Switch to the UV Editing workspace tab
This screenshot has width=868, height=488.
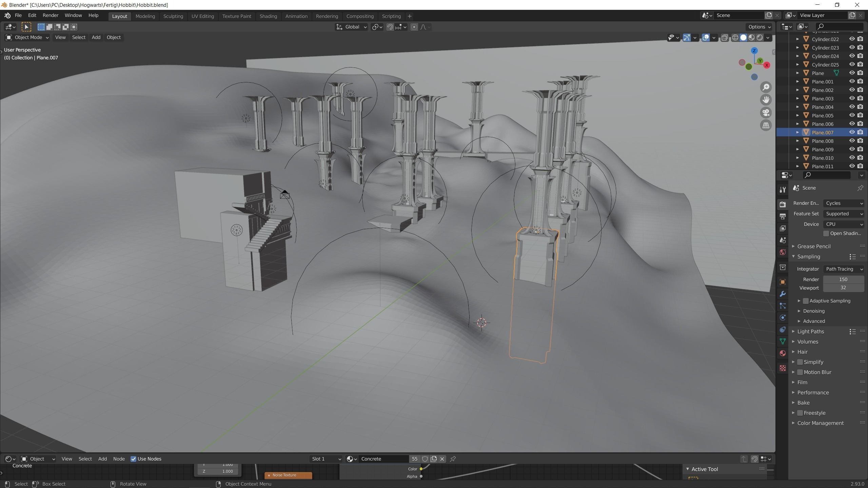pyautogui.click(x=202, y=16)
